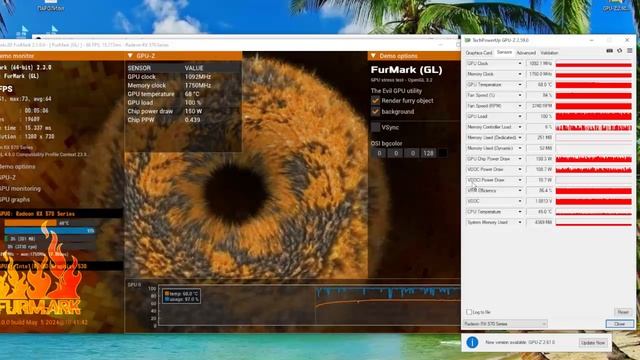
Task: Open the Radeon RX 570 Series GPU selector
Action: (x=505, y=324)
